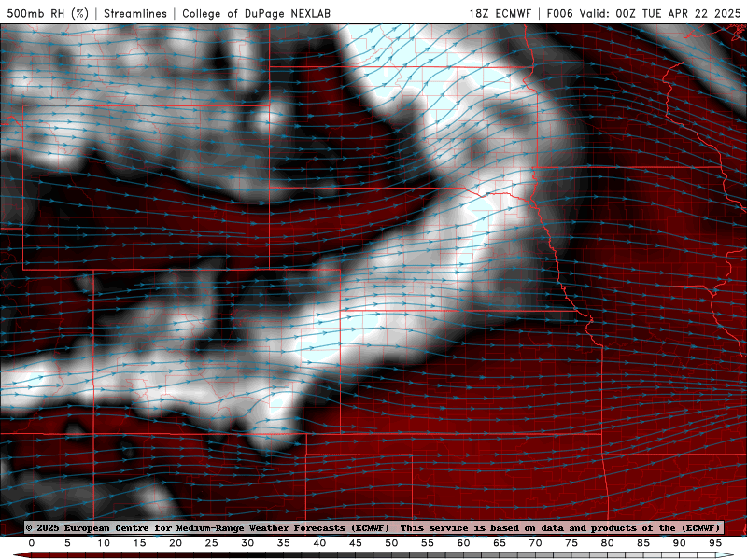Click 'F006 Valid: 00Z TUE APR 22 2025'
Screen dimensions: 747x560
pyautogui.click(x=643, y=13)
